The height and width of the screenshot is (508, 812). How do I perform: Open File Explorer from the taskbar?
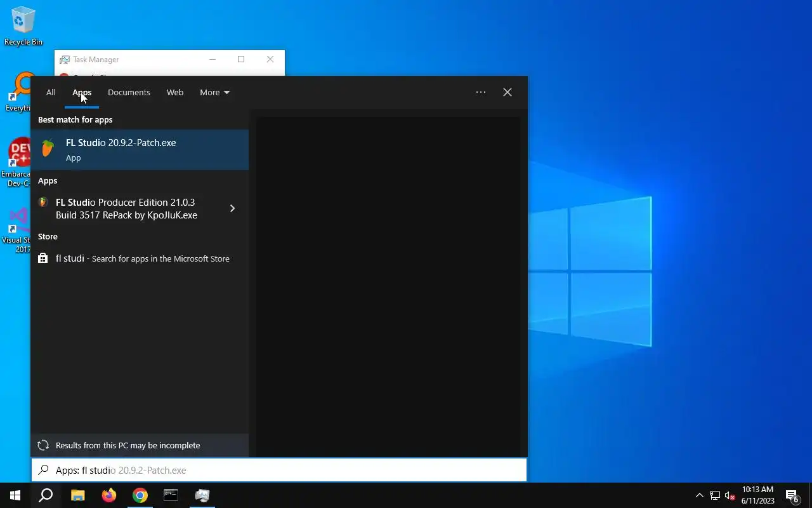tap(77, 495)
